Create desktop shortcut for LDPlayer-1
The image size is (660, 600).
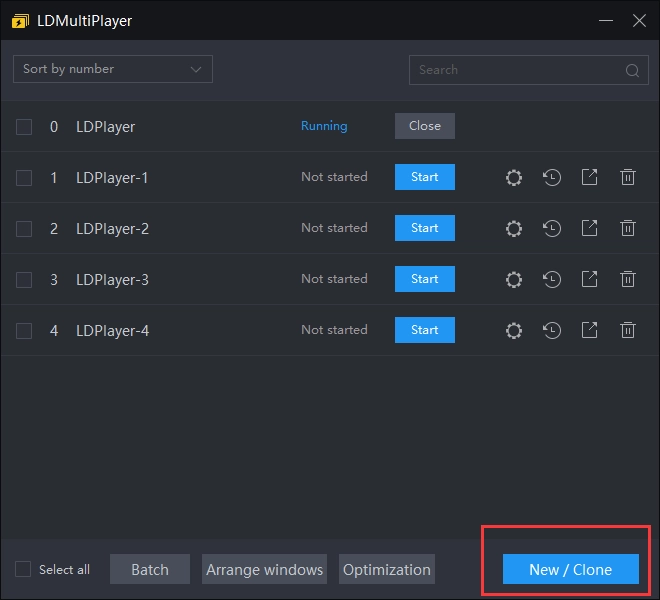589,177
